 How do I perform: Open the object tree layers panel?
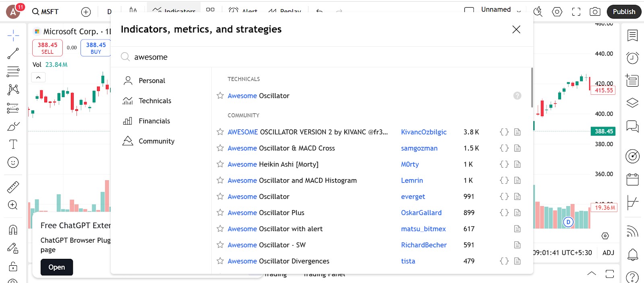[x=632, y=103]
